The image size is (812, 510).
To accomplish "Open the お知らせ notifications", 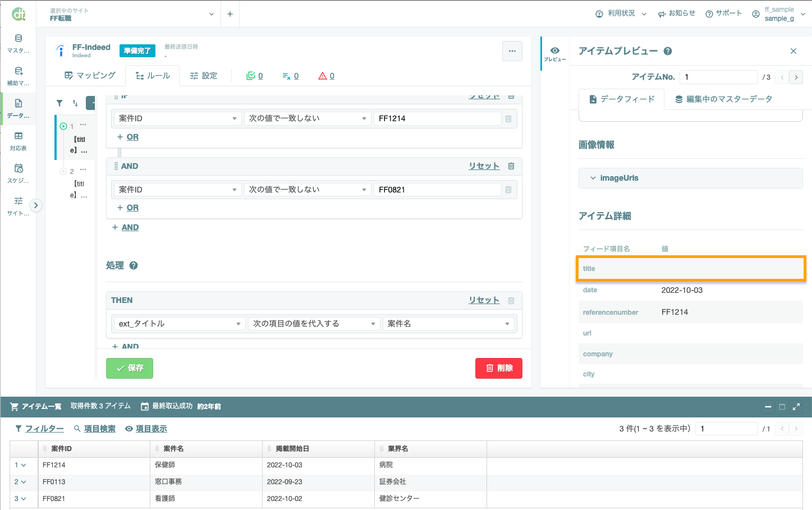I will 677,13.
